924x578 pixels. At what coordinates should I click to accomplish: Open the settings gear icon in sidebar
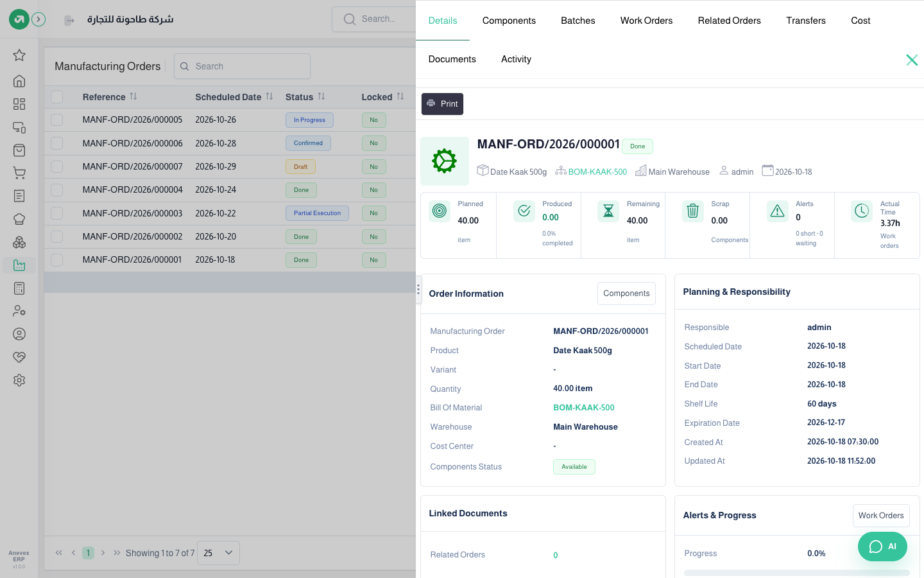point(19,380)
